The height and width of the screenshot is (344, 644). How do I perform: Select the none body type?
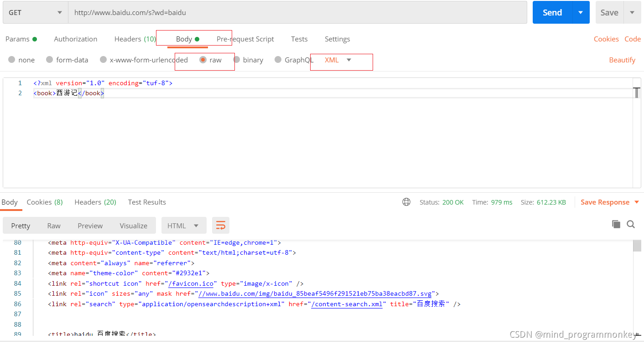(21, 60)
